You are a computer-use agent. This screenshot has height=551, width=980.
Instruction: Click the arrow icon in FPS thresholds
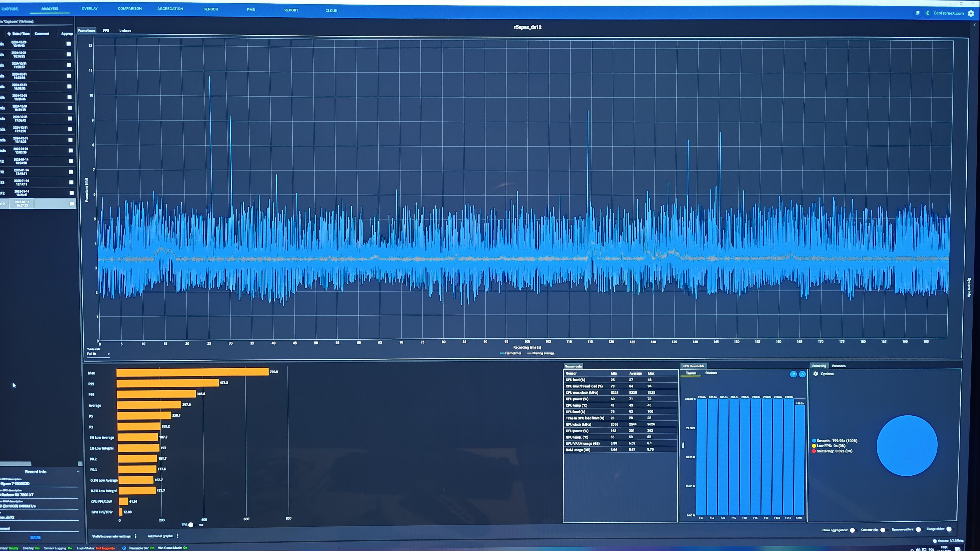[802, 374]
